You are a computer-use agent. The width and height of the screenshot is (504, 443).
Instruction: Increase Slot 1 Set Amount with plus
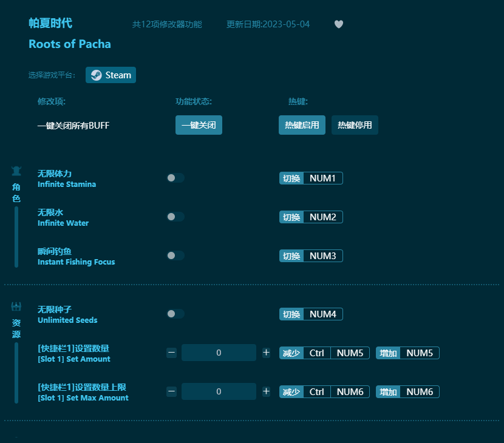pos(266,353)
